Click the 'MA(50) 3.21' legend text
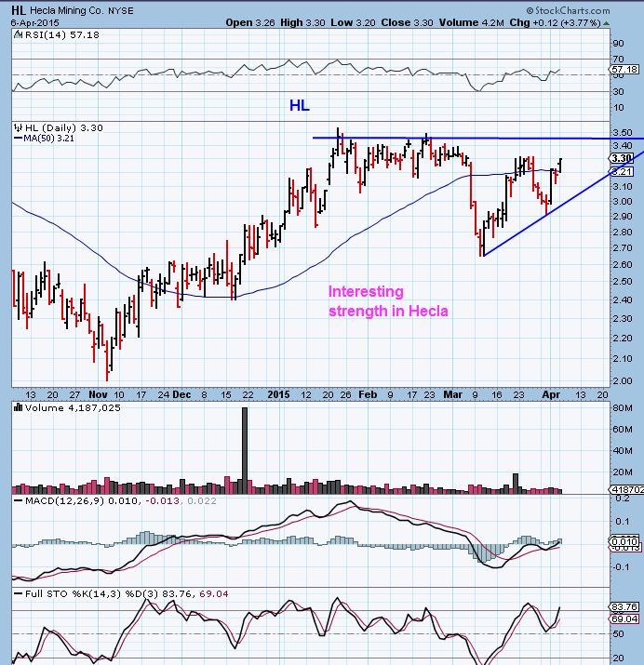644x665 pixels. pyautogui.click(x=48, y=139)
